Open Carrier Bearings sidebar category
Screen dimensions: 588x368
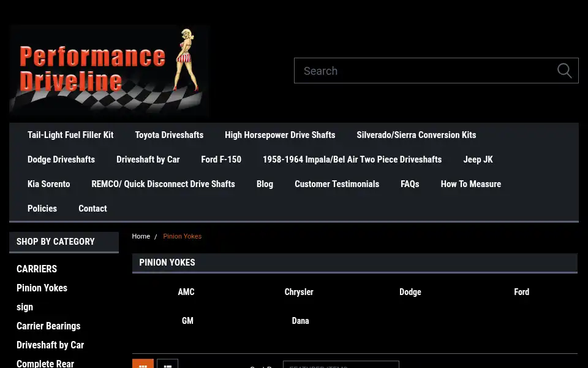click(48, 326)
